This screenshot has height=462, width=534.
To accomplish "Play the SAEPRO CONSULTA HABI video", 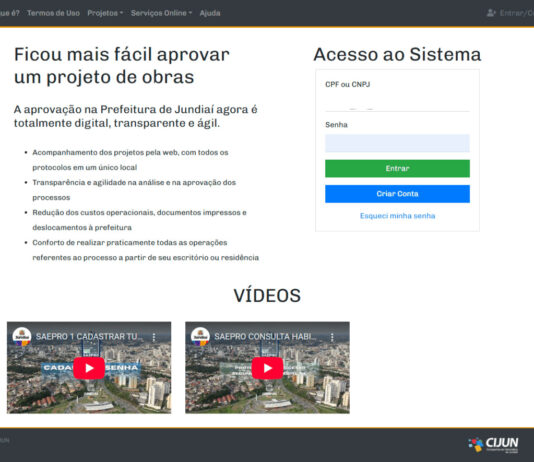I will 267,368.
